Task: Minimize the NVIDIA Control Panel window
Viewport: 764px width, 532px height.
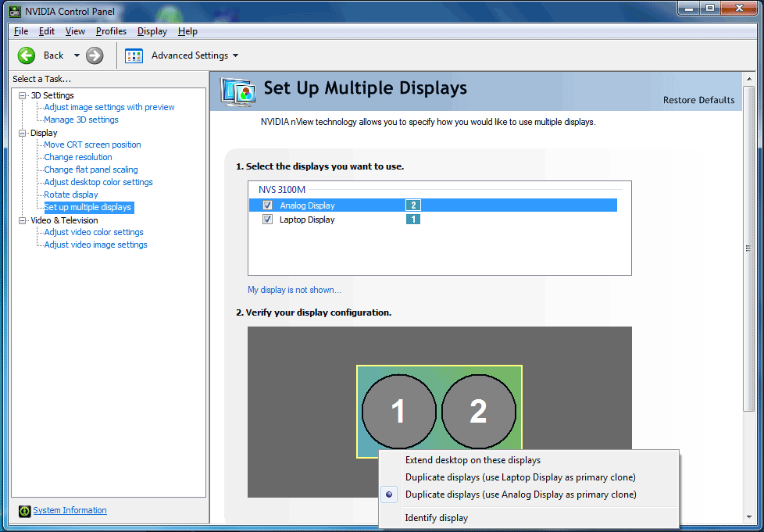Action: (x=689, y=9)
